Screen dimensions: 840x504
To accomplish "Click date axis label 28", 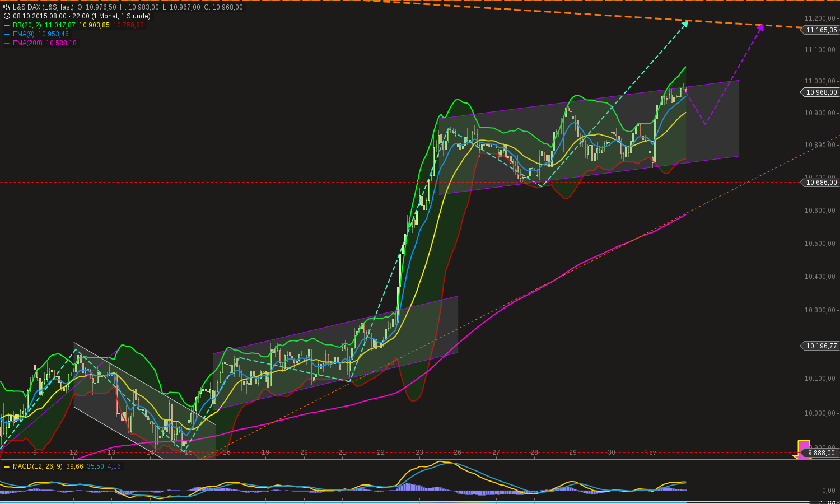I will pyautogui.click(x=534, y=452).
